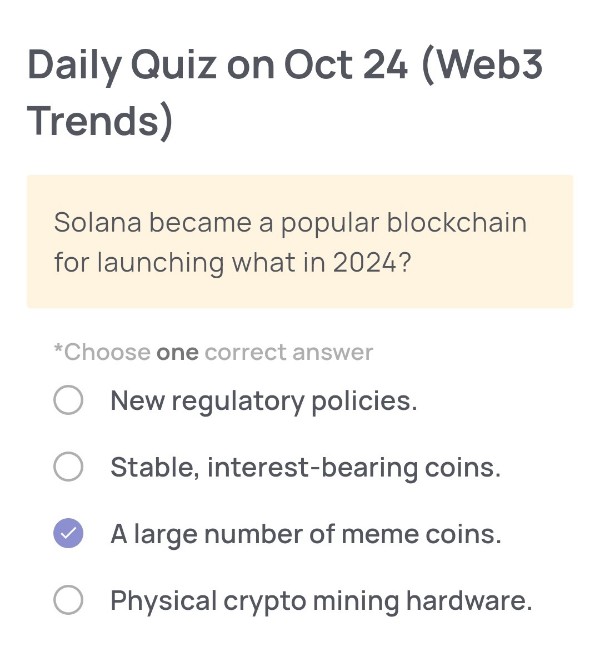Click the "A large number of meme coins." label
Image resolution: width=600 pixels, height=672 pixels.
tap(305, 534)
